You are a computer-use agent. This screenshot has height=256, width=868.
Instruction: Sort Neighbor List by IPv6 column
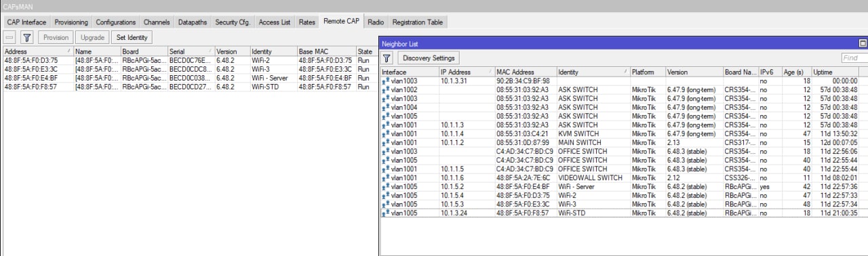coord(770,72)
